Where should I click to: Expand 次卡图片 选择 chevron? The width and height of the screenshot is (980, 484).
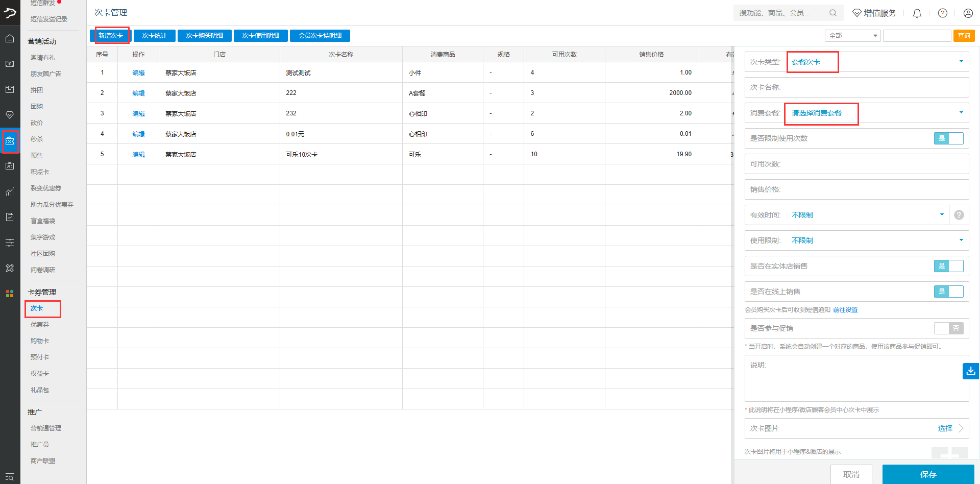tap(961, 428)
